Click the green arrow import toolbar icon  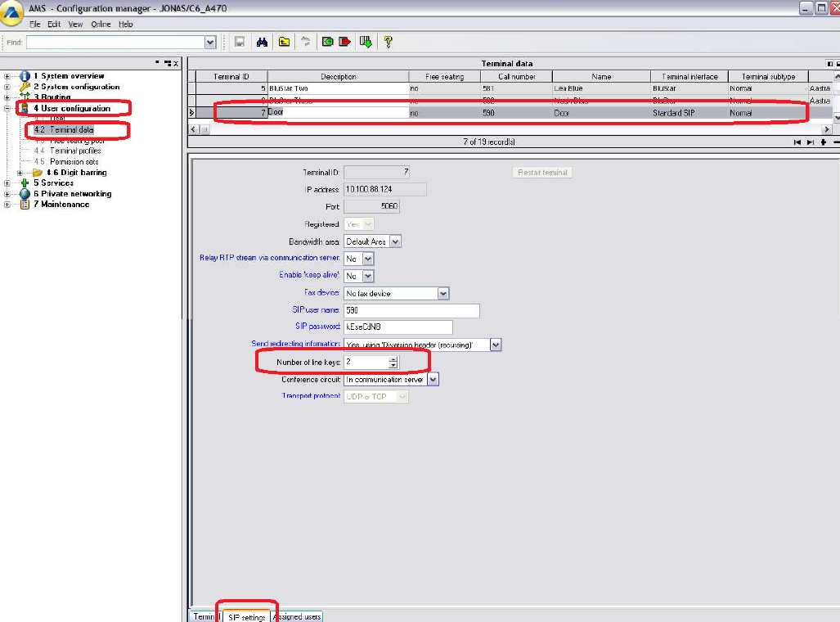(327, 42)
